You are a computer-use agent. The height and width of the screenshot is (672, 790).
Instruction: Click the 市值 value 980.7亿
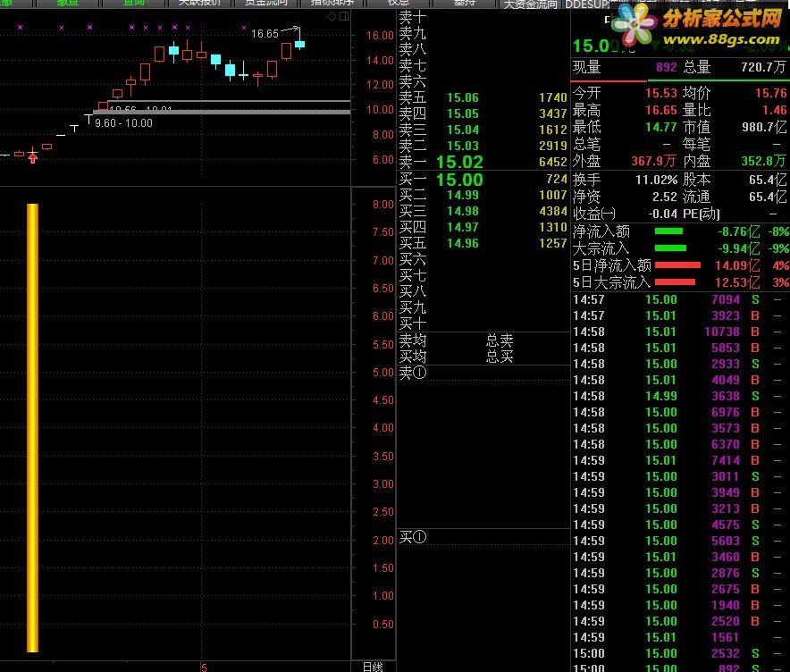[x=764, y=127]
